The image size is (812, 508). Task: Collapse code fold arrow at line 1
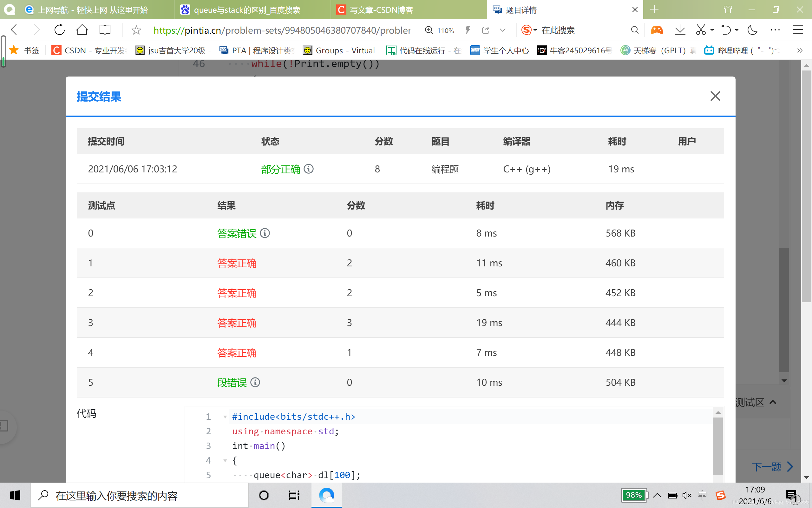(225, 417)
